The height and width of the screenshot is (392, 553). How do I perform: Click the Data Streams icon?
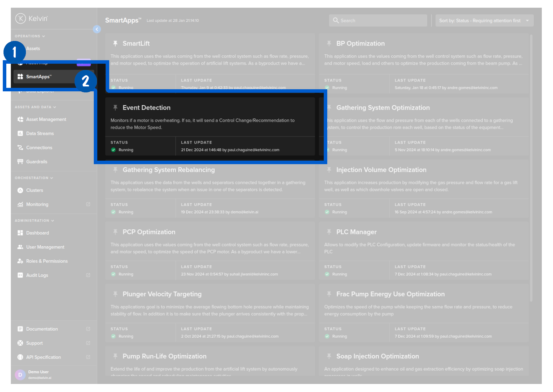tap(20, 133)
